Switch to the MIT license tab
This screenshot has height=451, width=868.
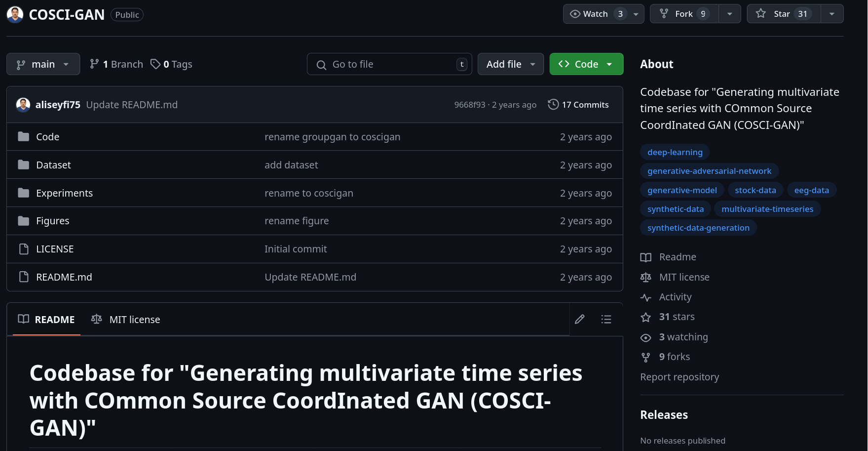[x=126, y=320]
